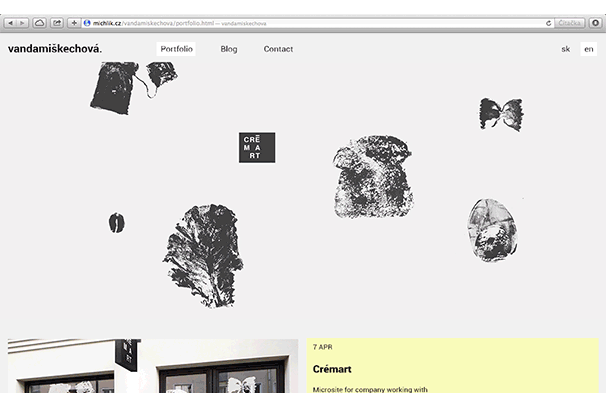Screen dimensions: 606x406
Task: Click the downloads icon at toolbar right
Action: (x=596, y=22)
